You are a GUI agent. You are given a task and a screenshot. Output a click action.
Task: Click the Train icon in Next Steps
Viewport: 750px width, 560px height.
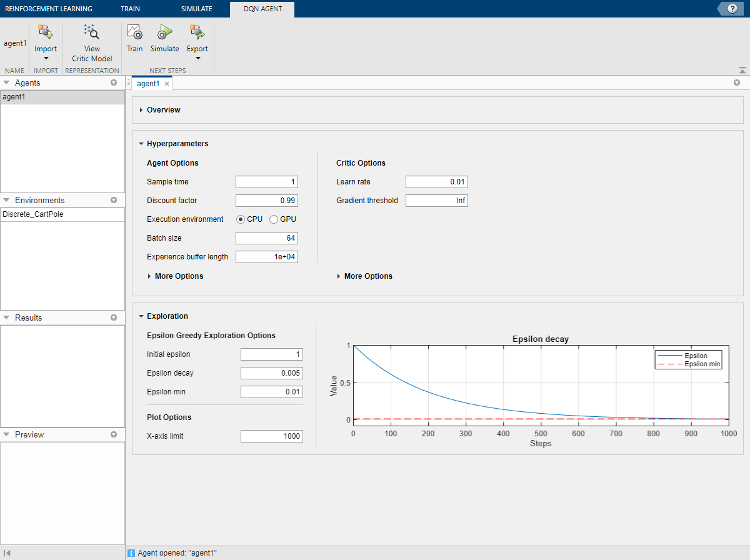pyautogui.click(x=134, y=32)
